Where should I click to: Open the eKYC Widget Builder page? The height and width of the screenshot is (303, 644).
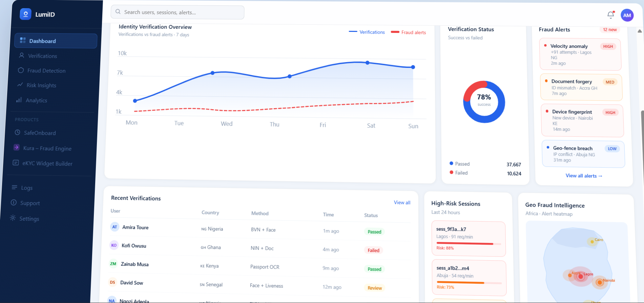tap(47, 164)
